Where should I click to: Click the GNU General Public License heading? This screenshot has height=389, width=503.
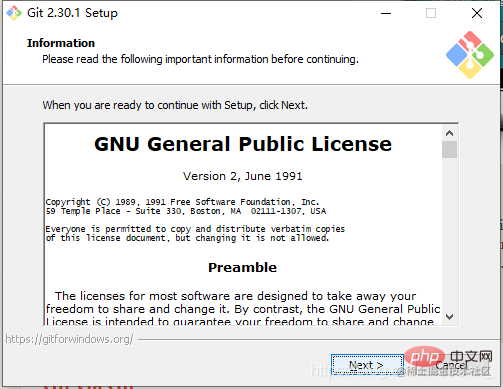pos(243,144)
